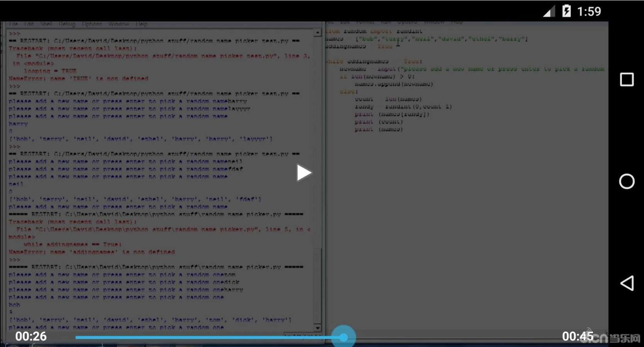The width and height of the screenshot is (644, 347).
Task: Click the "randy = randint(0,count-1)" code line
Action: 403,107
